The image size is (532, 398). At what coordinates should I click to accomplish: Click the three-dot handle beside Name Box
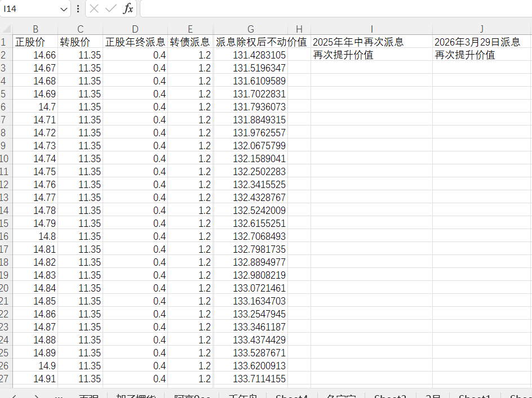coord(78,9)
